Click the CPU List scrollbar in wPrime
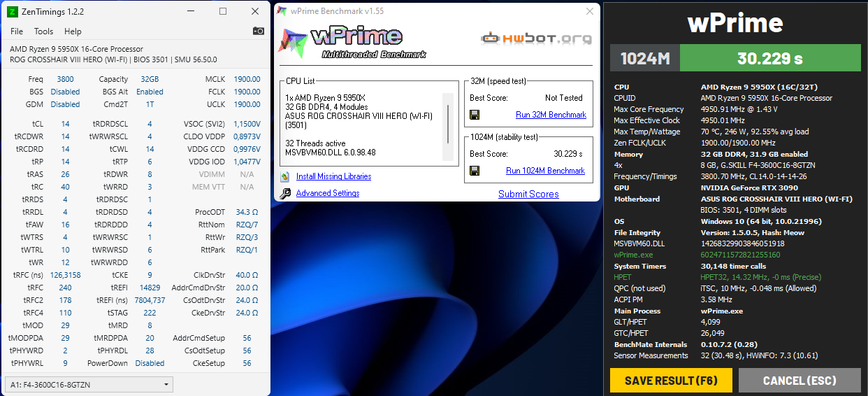Image resolution: width=868 pixels, height=396 pixels. tap(448, 127)
